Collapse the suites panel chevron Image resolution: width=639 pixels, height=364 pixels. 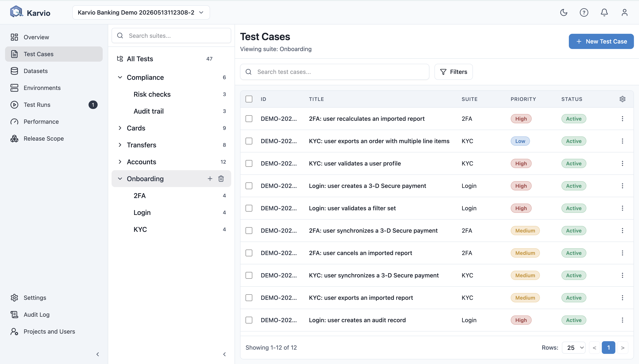pyautogui.click(x=224, y=354)
